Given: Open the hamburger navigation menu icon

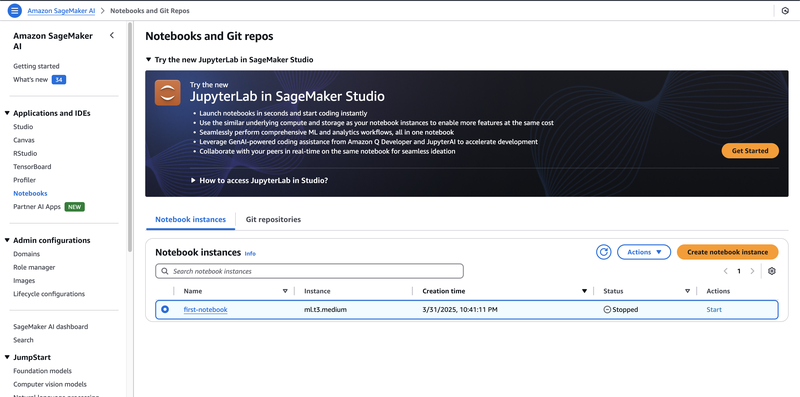Looking at the screenshot, I should [x=15, y=10].
